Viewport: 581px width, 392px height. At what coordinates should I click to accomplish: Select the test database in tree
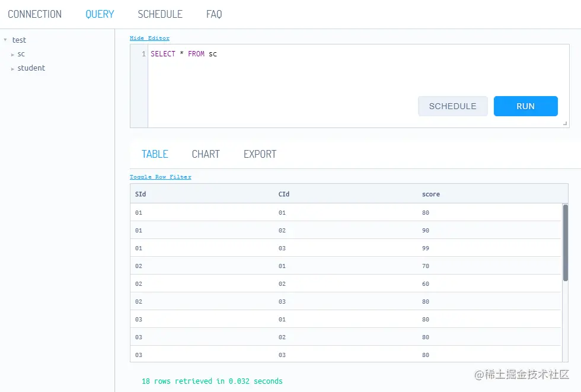click(x=19, y=40)
